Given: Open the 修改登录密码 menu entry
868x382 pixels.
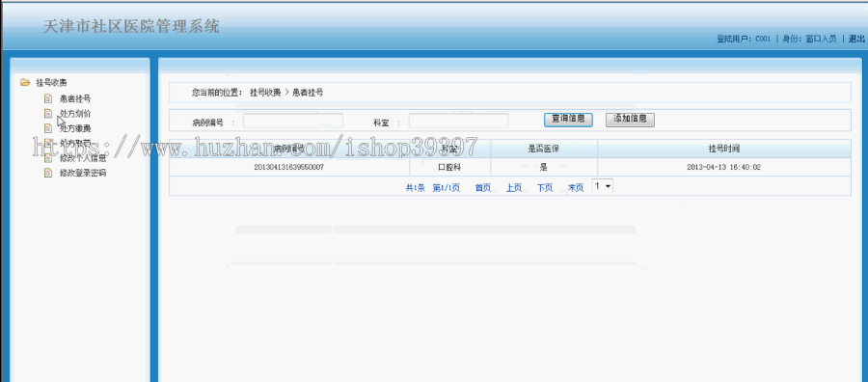Looking at the screenshot, I should click(x=83, y=173).
